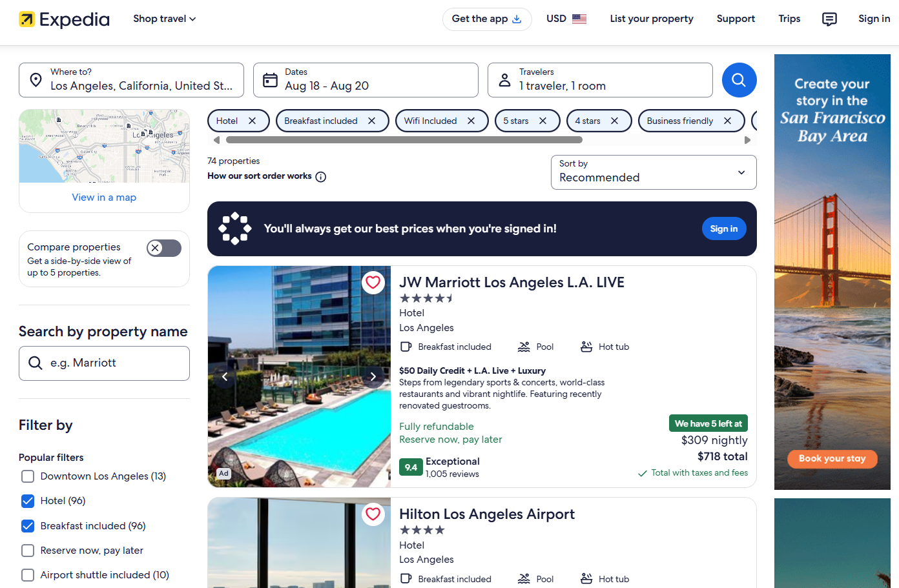Screen dimensions: 899x588
Task: Uncheck Breakfast included popular filter
Action: point(28,526)
